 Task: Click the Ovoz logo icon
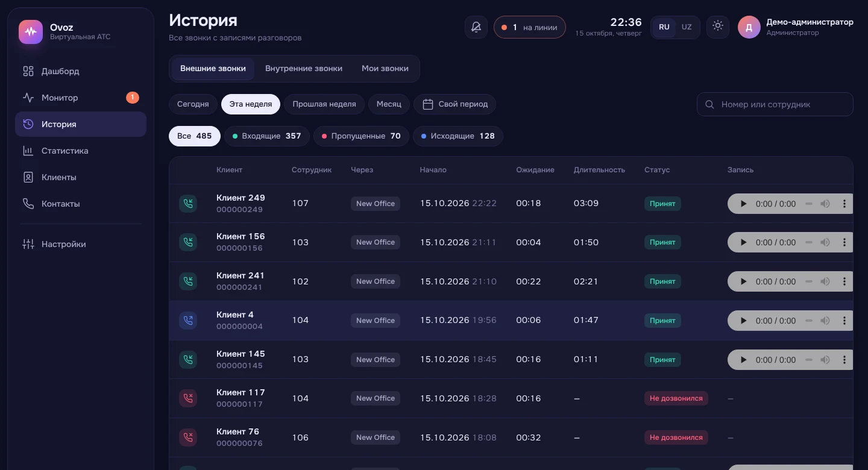(x=31, y=32)
